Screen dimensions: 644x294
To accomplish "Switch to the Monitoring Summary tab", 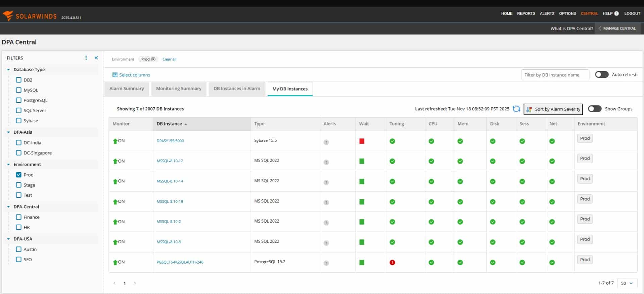I will [179, 89].
